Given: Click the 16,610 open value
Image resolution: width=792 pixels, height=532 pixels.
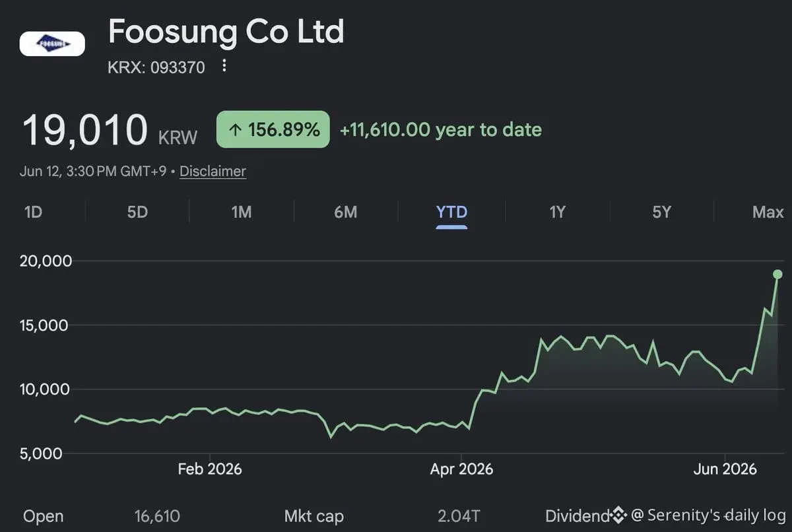Looking at the screenshot, I should [x=157, y=516].
